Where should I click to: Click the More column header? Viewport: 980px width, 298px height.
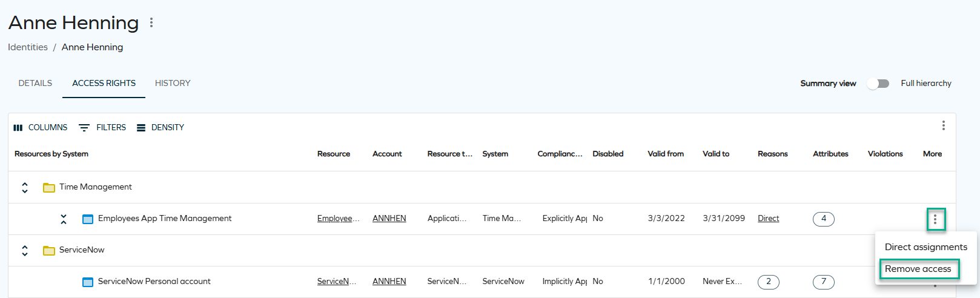click(x=933, y=154)
